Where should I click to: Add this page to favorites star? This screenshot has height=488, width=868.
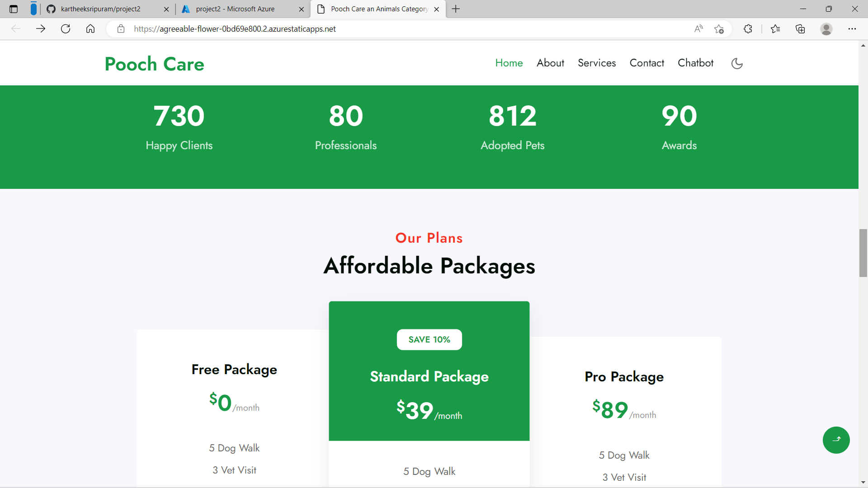click(719, 29)
